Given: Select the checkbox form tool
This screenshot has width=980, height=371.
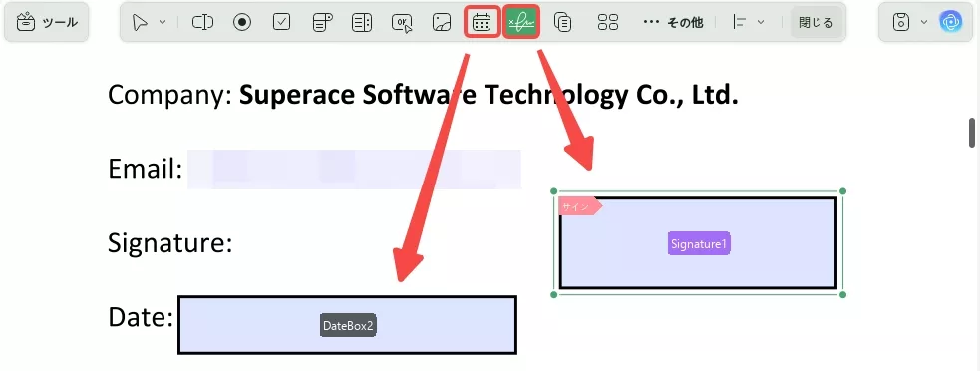Looking at the screenshot, I should coord(282,23).
